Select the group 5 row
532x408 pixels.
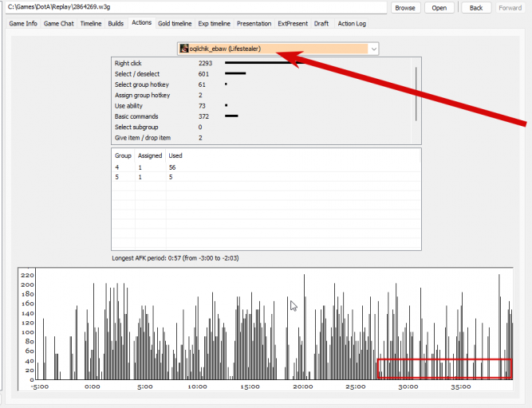(x=266, y=177)
